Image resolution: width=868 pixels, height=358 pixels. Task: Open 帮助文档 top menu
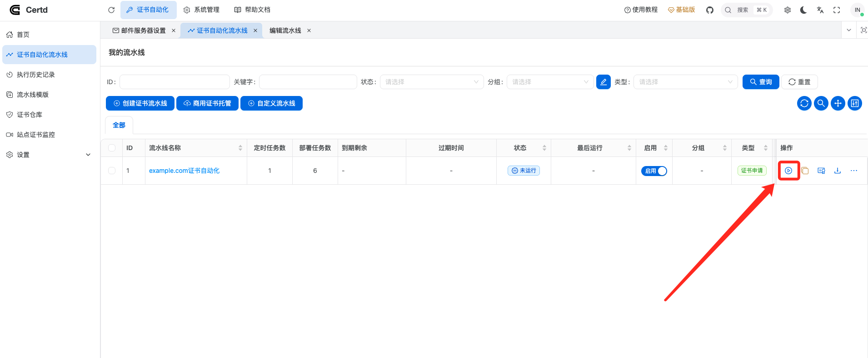coord(252,10)
